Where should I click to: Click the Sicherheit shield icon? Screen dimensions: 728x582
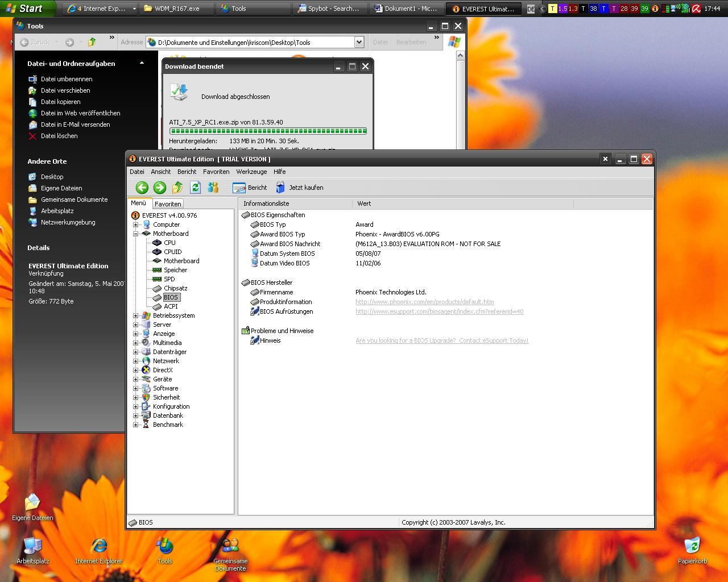coord(146,397)
